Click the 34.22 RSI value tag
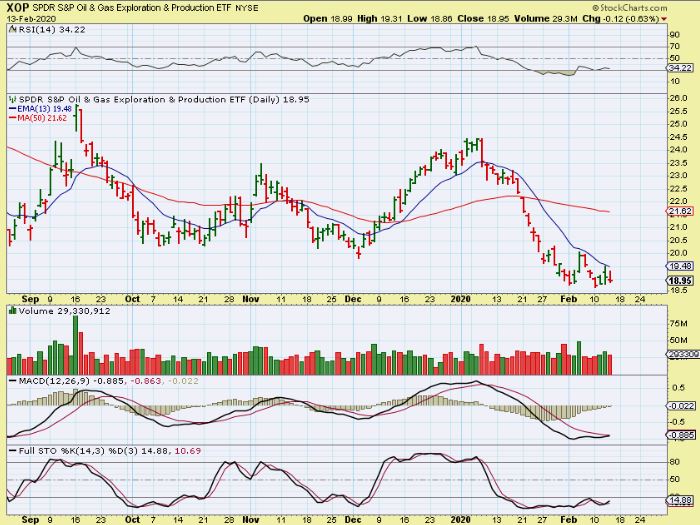The image size is (700, 525). click(x=680, y=68)
